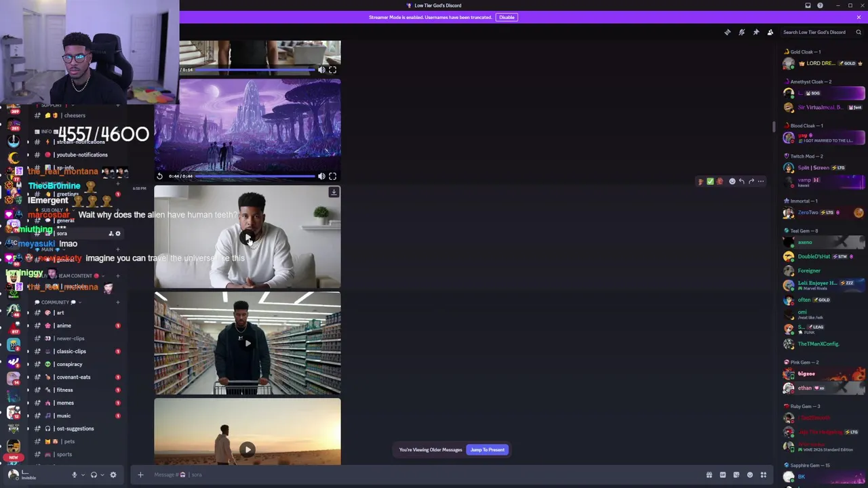Open emoji picker in message bar
868x488 pixels.
pyautogui.click(x=750, y=474)
